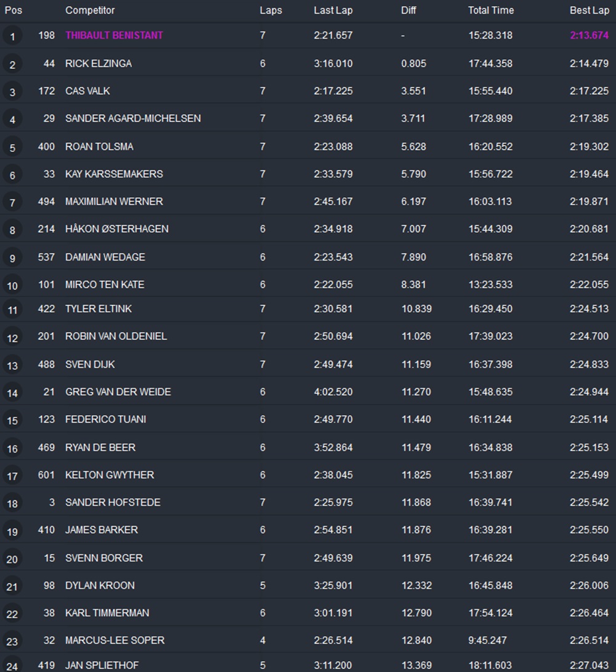This screenshot has width=616, height=672.
Task: Select the position 5 circle badge
Action: point(12,147)
